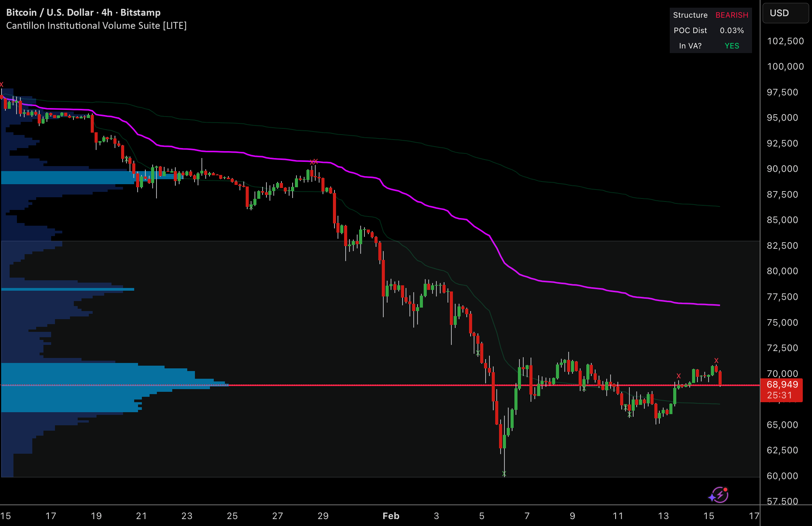Click the red x marker at chart top-left
The width and height of the screenshot is (812, 526).
[x=2, y=85]
